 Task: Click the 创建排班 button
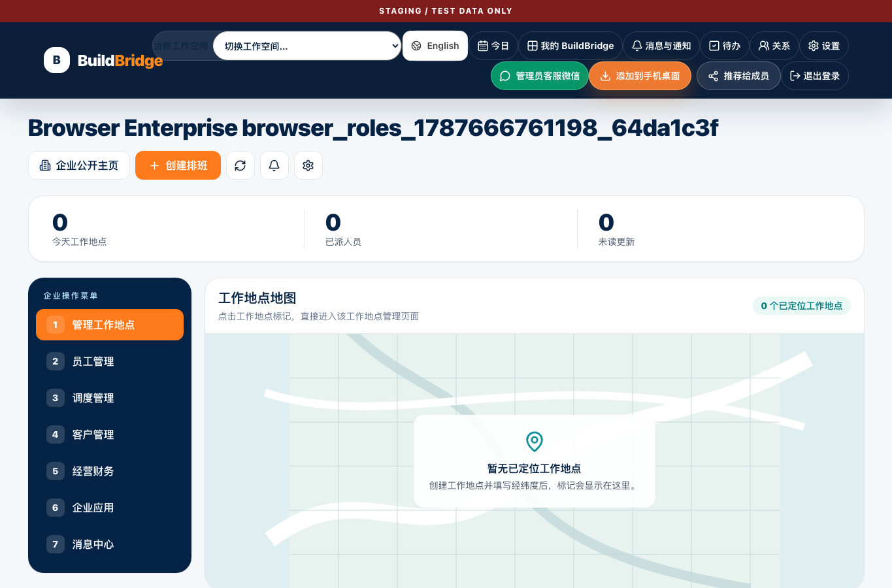[x=178, y=165]
